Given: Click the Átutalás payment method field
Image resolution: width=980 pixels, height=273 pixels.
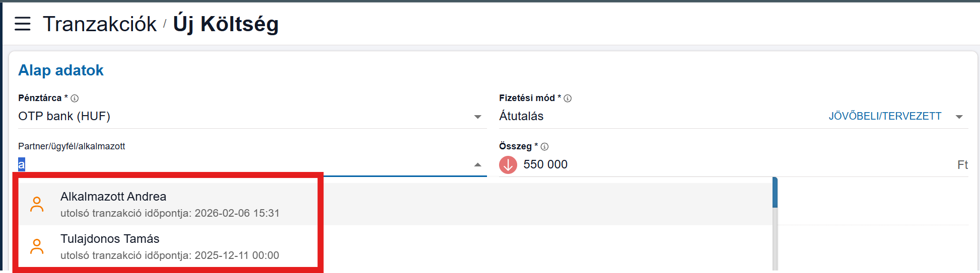Looking at the screenshot, I should (x=521, y=116).
